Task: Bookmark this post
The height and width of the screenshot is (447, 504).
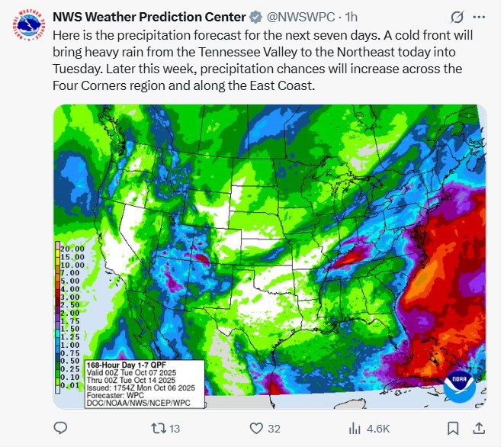Action: 453,428
